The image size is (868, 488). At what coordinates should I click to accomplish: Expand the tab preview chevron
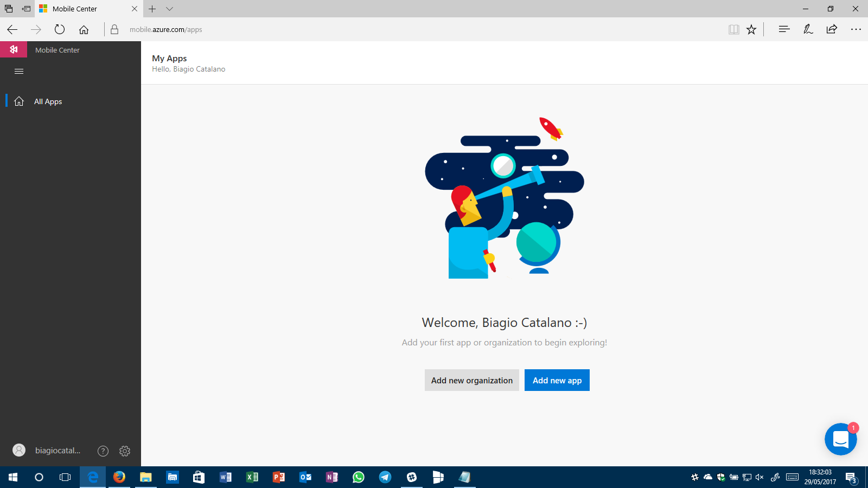pos(169,9)
